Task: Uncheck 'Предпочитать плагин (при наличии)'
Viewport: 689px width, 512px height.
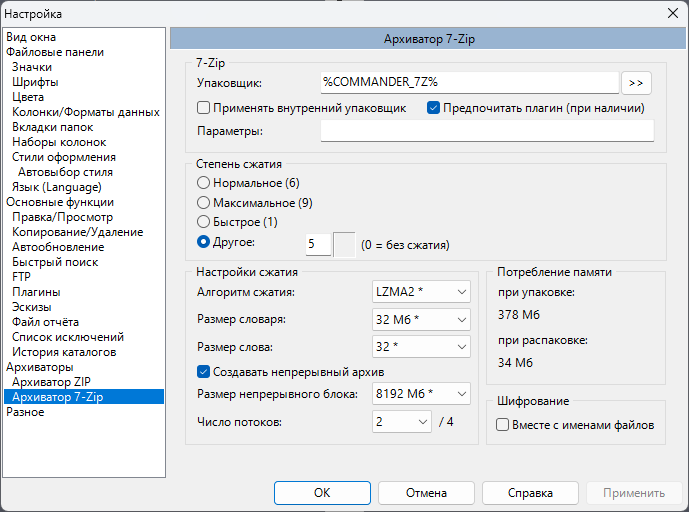Action: pos(433,108)
